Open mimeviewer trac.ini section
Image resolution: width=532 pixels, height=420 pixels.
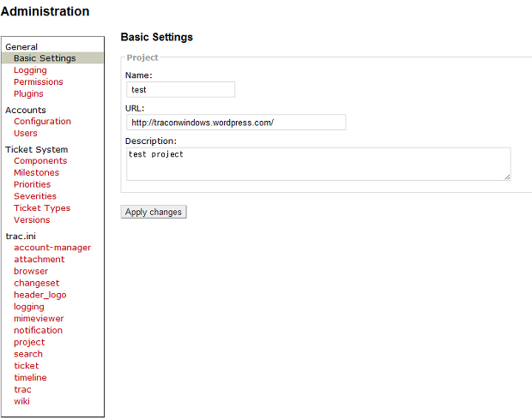pos(39,319)
